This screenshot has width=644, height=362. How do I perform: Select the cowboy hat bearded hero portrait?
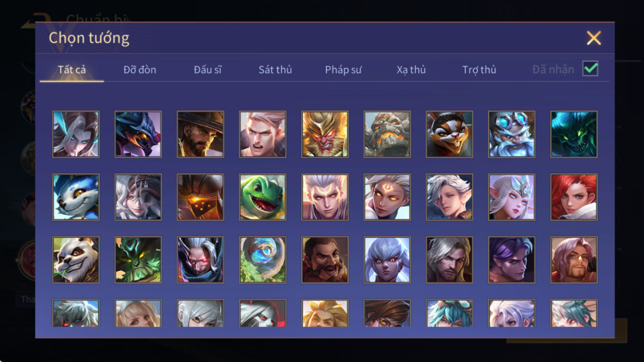(200, 134)
